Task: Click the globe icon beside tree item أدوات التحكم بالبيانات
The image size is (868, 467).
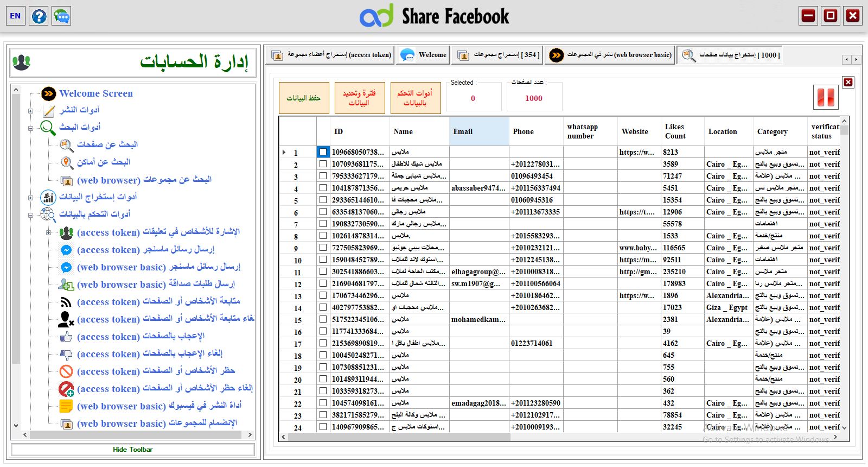Action: 48,214
